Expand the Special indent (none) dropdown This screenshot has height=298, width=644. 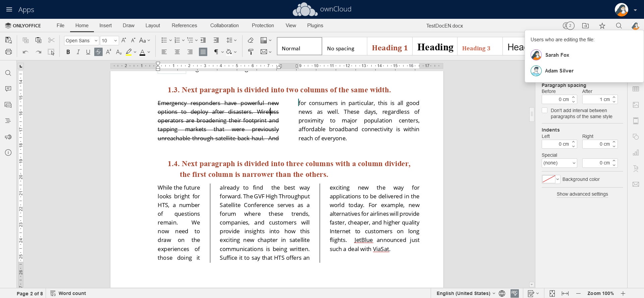point(559,163)
